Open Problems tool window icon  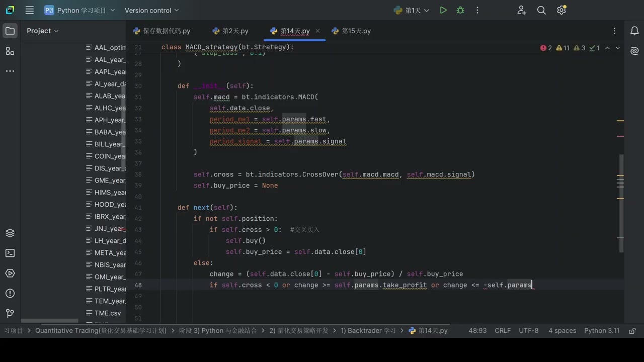point(10,293)
